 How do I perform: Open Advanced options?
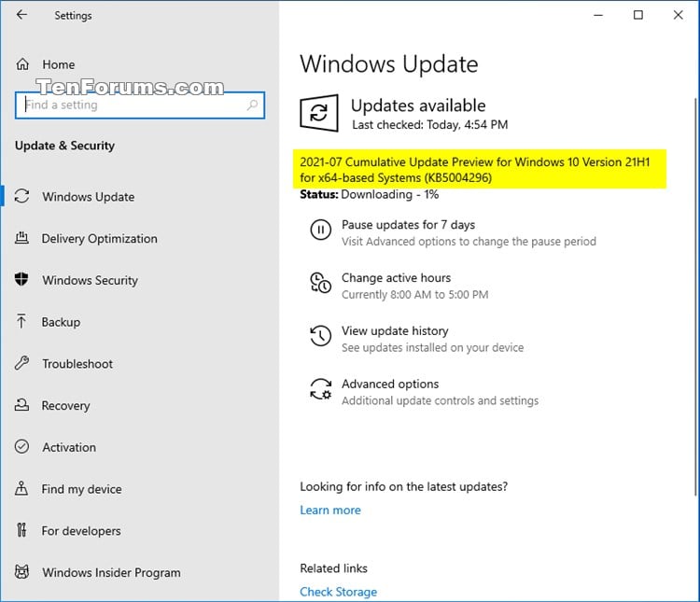(390, 384)
